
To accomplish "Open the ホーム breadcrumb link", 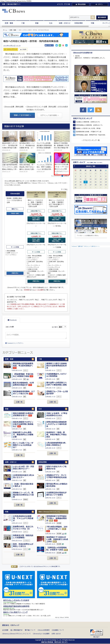I will tap(5, 30).
